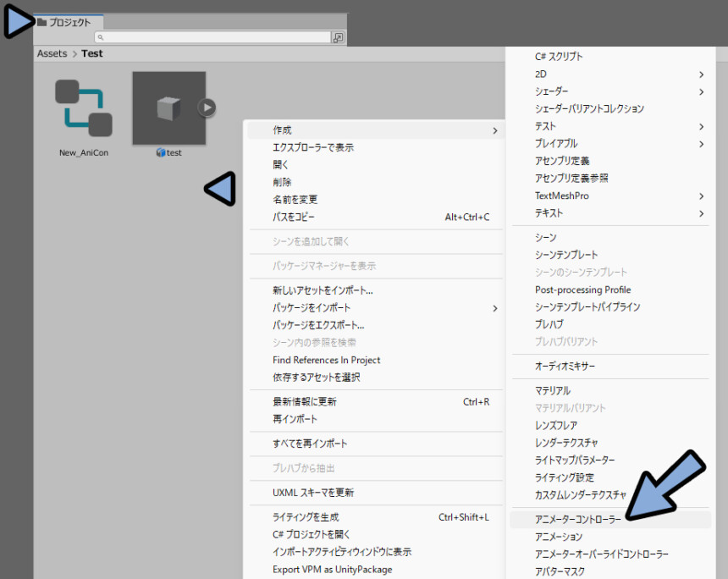728x579 pixels.
Task: Click Test folder in breadcrumb
Action: click(x=92, y=53)
